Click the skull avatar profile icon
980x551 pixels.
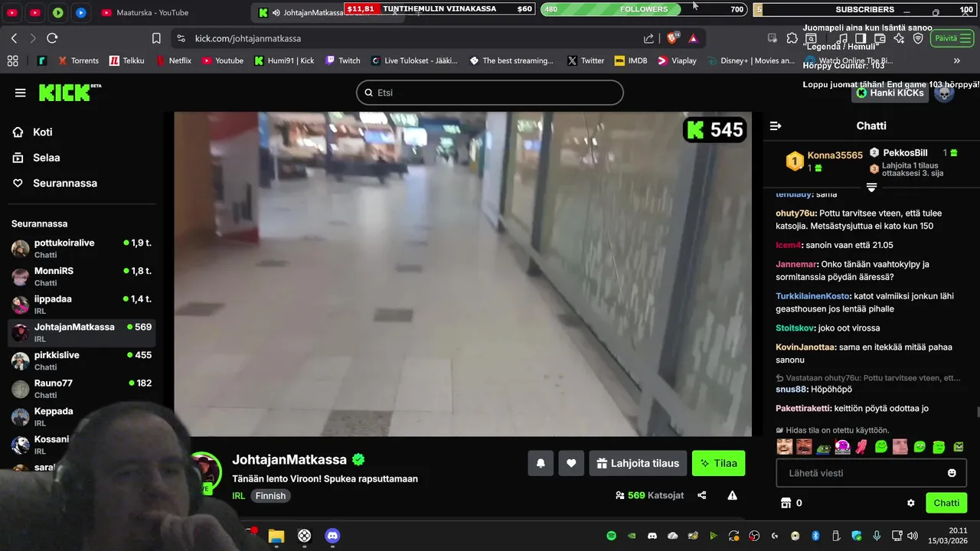(x=944, y=93)
